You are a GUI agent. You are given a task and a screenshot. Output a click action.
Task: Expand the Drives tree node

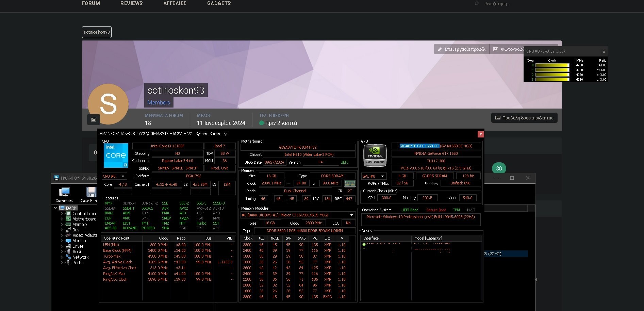(x=62, y=246)
